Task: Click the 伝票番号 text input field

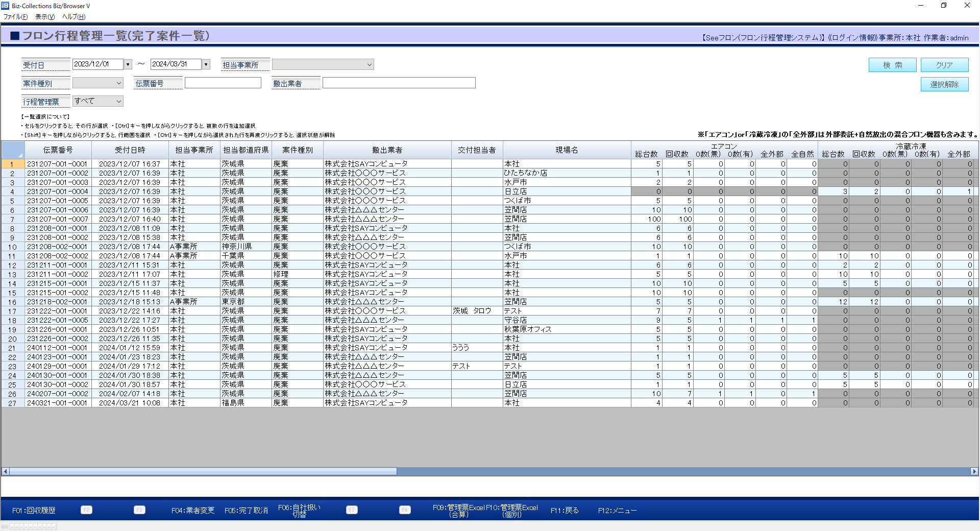Action: 223,83
